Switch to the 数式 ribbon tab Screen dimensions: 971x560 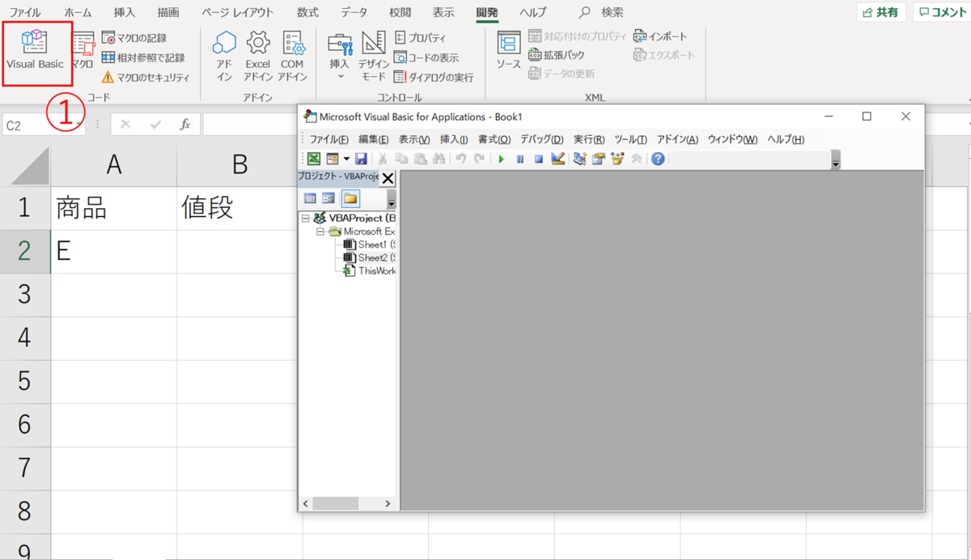point(307,12)
